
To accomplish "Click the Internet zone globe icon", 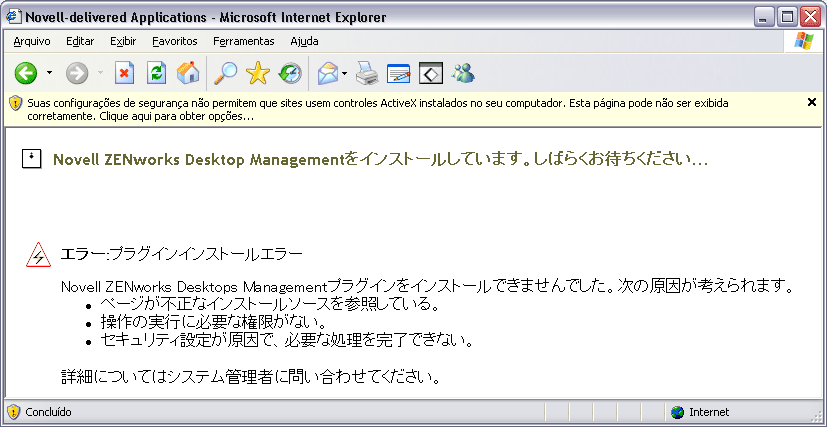I will 678,412.
